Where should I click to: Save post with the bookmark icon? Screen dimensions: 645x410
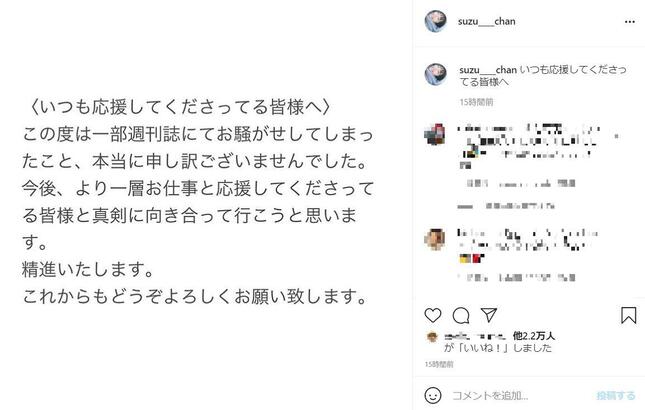click(x=629, y=315)
